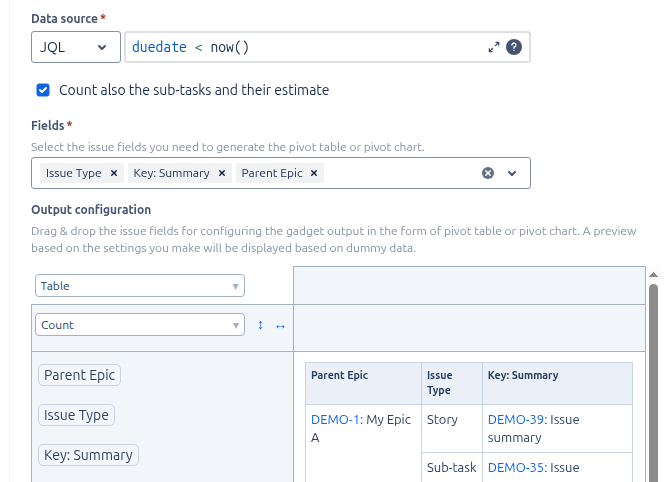Click the Parent Epic draggable field chip
The width and height of the screenshot is (670, 482).
click(79, 375)
